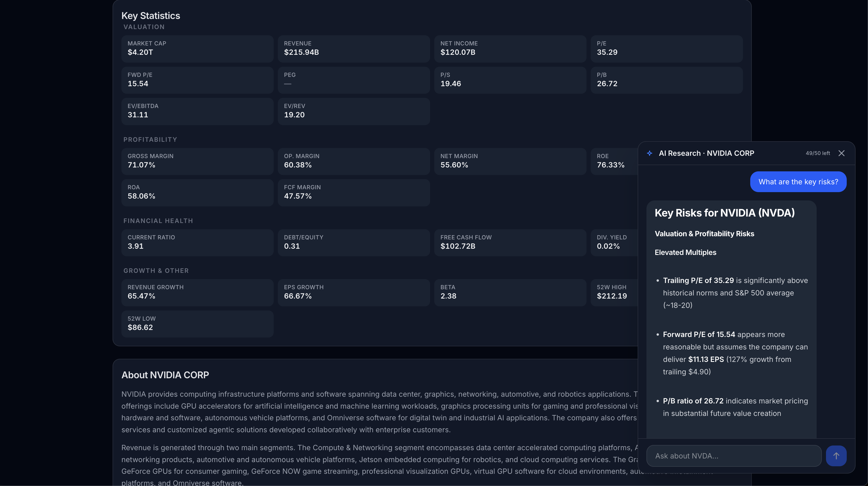Screen dimensions: 868x486
Task: Click the P/E 35.29 statistic card
Action: [x=666, y=49]
